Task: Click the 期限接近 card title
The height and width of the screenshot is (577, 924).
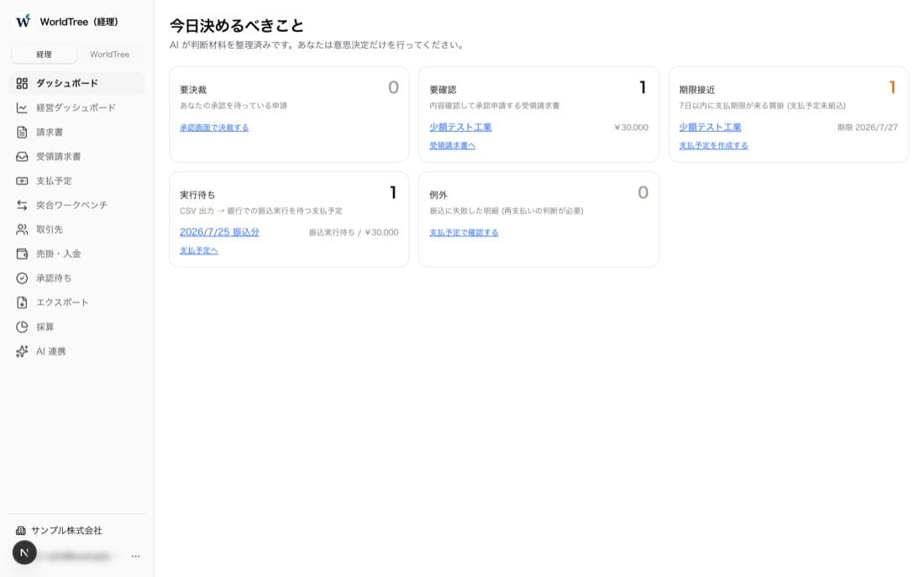Action: 697,90
